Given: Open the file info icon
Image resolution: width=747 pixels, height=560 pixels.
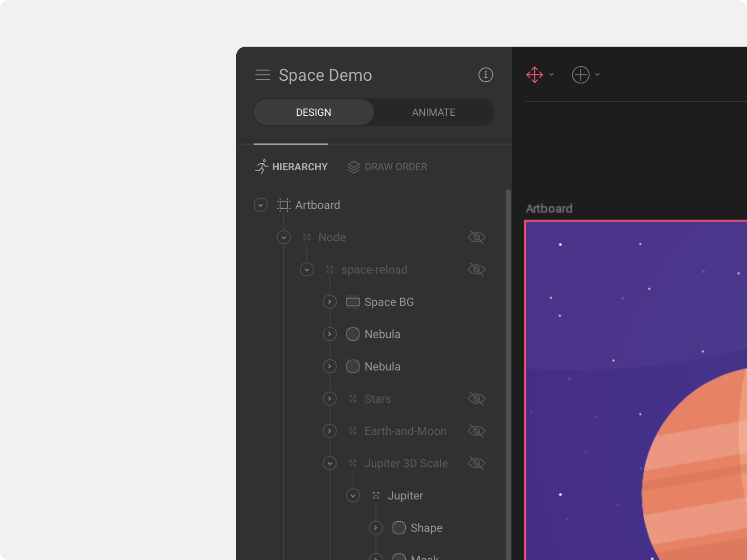Looking at the screenshot, I should [486, 75].
